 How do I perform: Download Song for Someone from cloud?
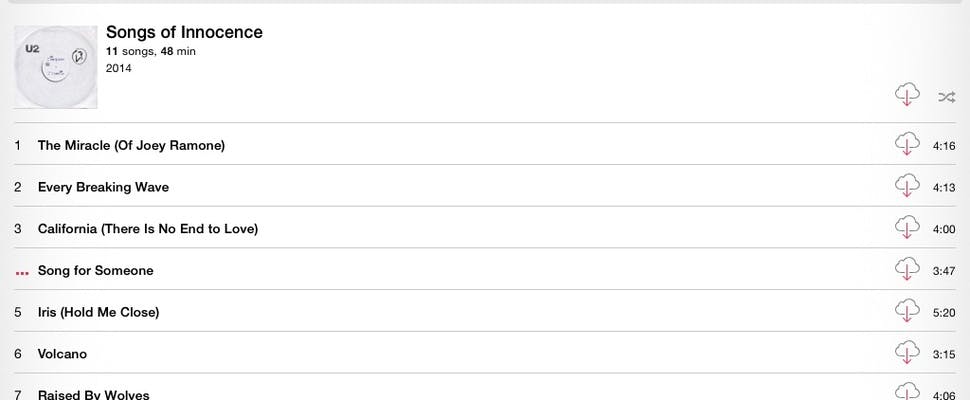(x=907, y=270)
